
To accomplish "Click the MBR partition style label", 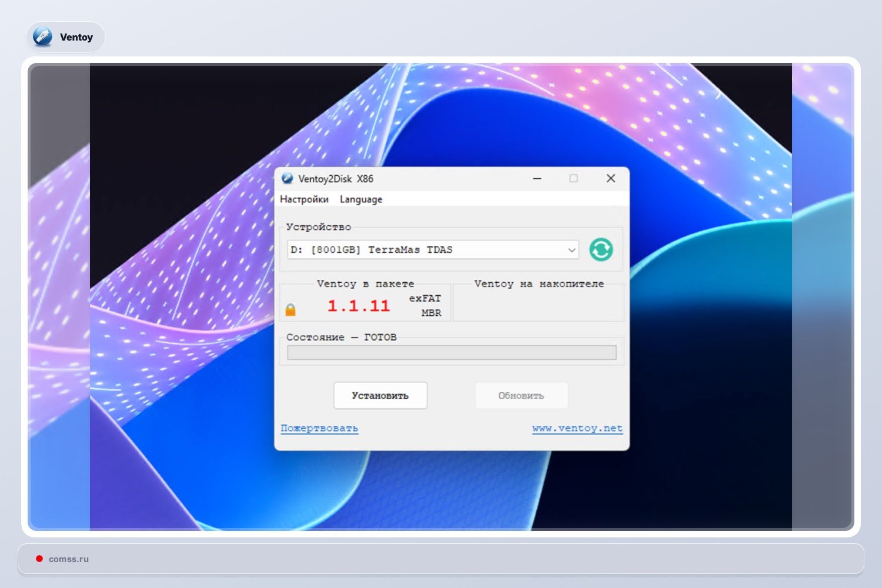I will tap(431, 313).
